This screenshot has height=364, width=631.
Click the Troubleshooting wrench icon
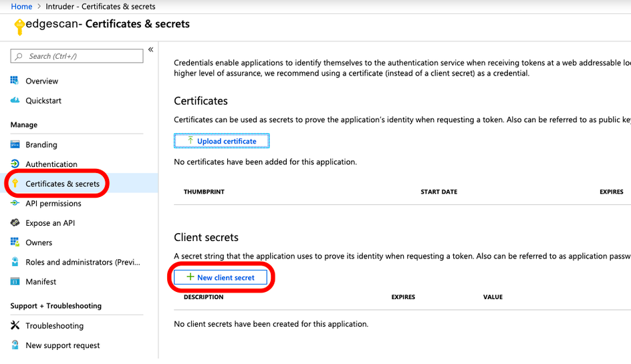tap(15, 325)
